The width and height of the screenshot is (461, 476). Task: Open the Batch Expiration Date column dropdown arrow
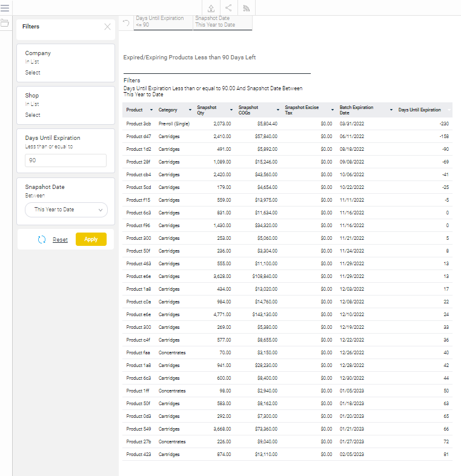point(391,110)
